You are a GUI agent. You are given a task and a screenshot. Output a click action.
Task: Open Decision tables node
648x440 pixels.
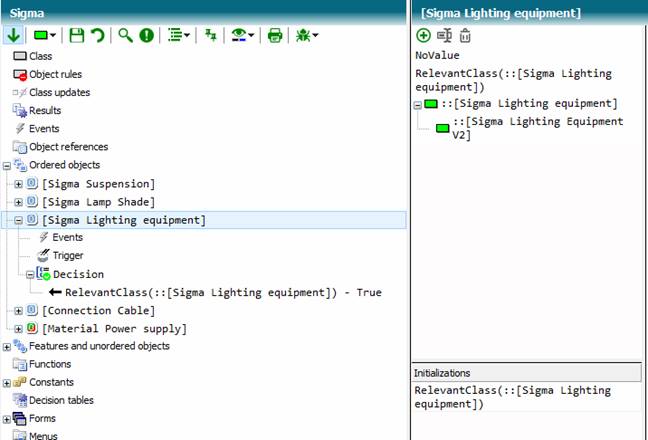point(61,400)
